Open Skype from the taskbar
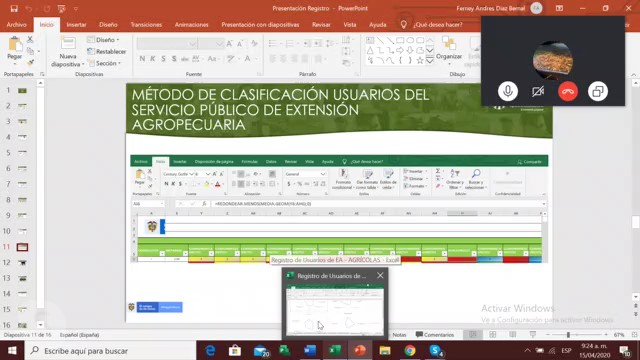This screenshot has width=640, height=360. click(x=436, y=351)
